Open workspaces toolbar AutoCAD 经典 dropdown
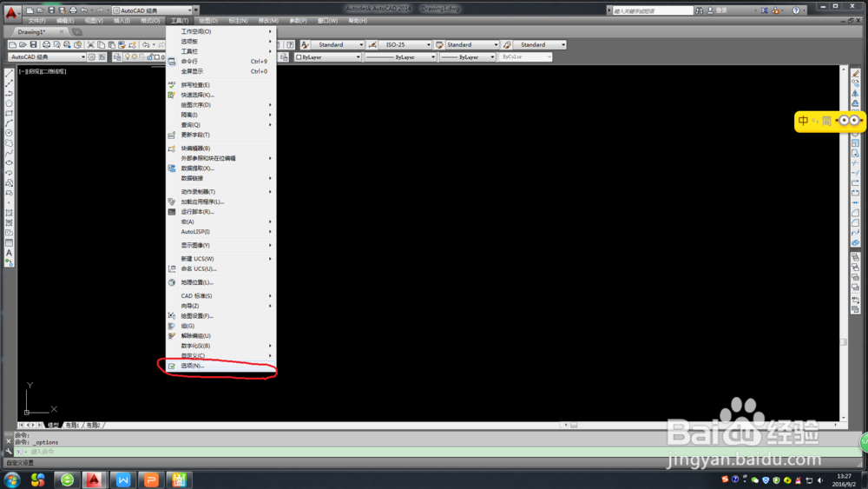Screen dimensions: 868x489 (x=47, y=57)
